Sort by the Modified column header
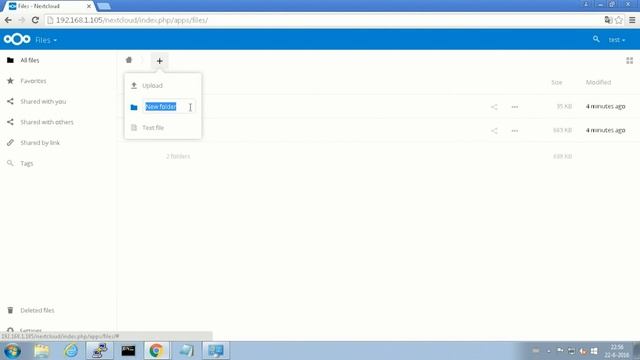 (598, 82)
